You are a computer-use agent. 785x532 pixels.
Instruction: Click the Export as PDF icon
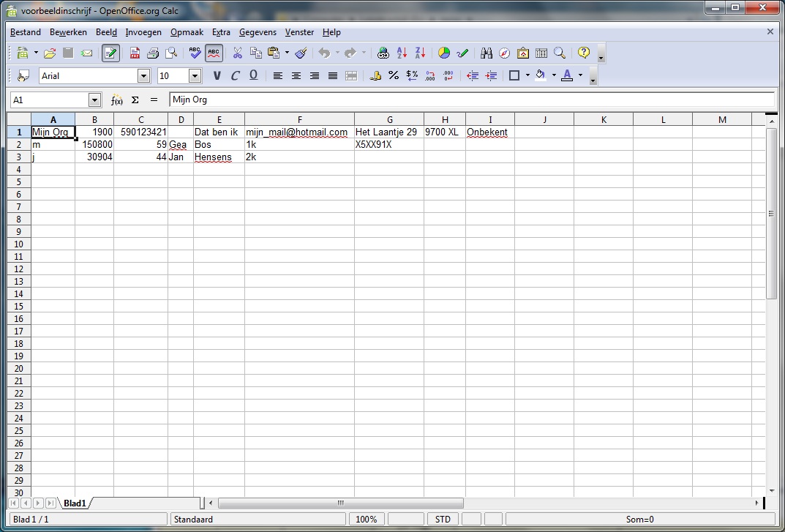[135, 53]
